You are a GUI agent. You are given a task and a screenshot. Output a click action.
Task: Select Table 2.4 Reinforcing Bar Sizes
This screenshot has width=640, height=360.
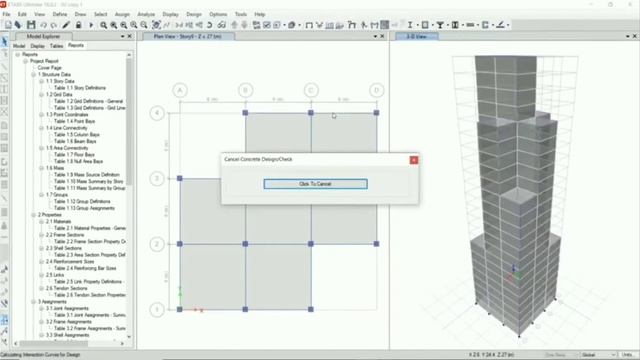click(x=85, y=268)
